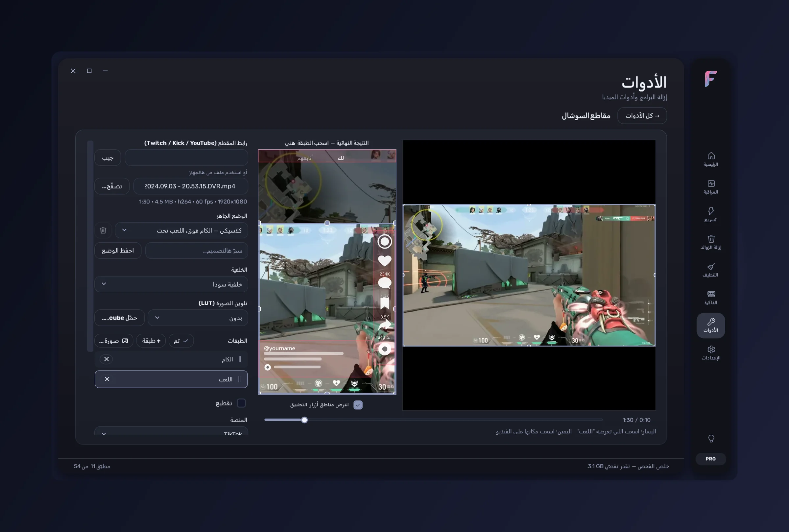Remove the الكام layer with X
The height and width of the screenshot is (532, 789).
coord(107,359)
